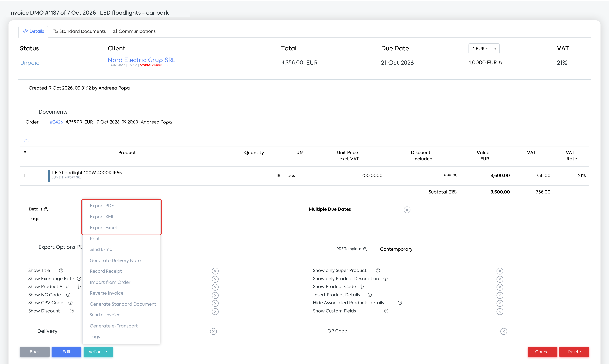Click the red Cancel button
This screenshot has width=609, height=364.
pyautogui.click(x=542, y=352)
